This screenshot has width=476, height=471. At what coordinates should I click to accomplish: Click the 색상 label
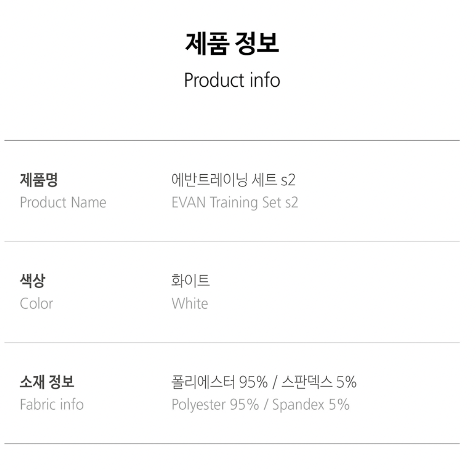tap(32, 281)
